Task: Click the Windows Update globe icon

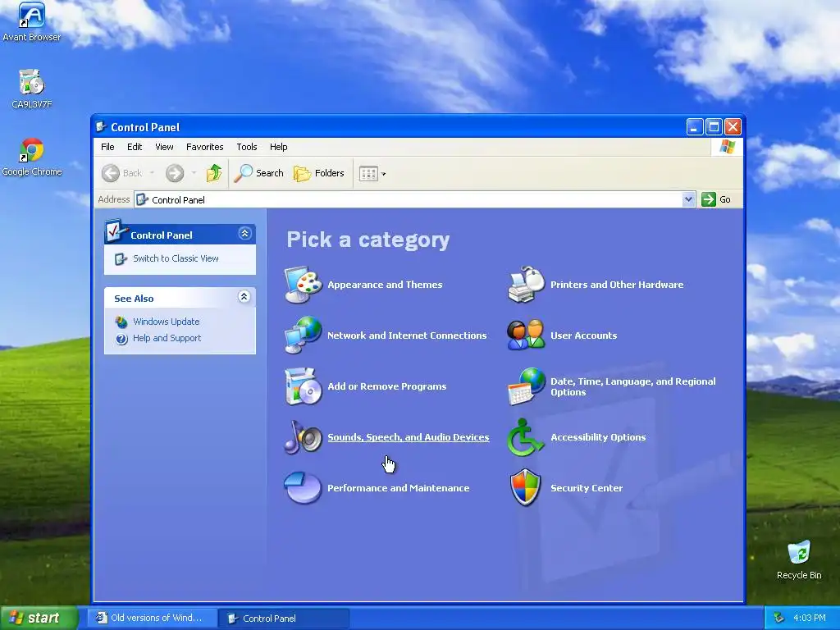Action: (121, 322)
